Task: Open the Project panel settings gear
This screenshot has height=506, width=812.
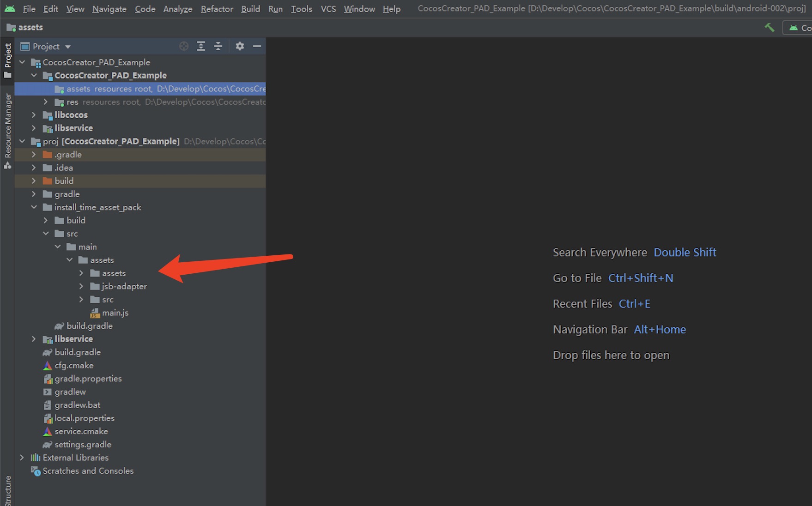Action: pyautogui.click(x=240, y=46)
